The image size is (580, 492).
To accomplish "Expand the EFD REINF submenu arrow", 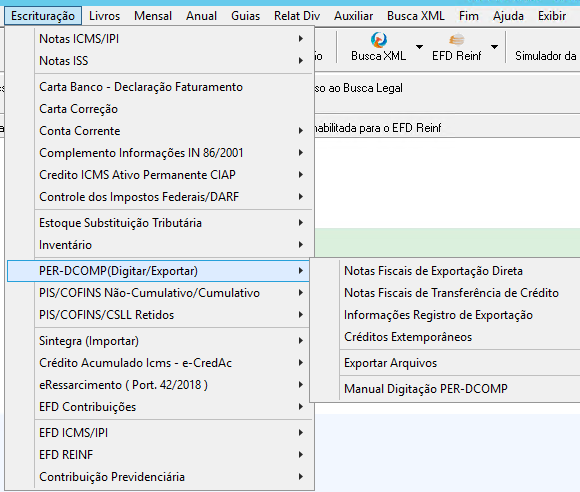I will pyautogui.click(x=301, y=455).
